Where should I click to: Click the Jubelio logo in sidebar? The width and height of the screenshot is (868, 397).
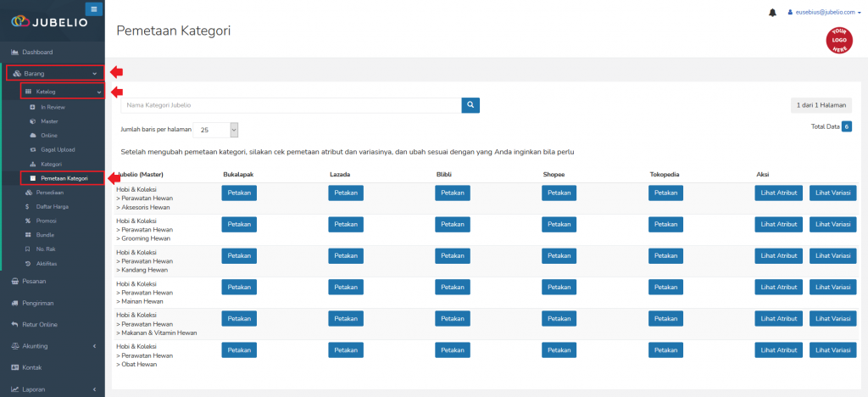click(x=50, y=21)
